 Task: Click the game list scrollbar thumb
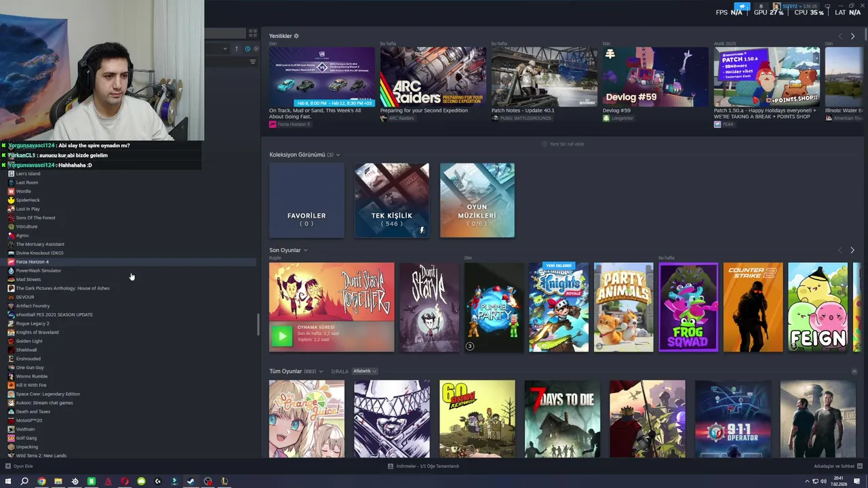(x=258, y=325)
